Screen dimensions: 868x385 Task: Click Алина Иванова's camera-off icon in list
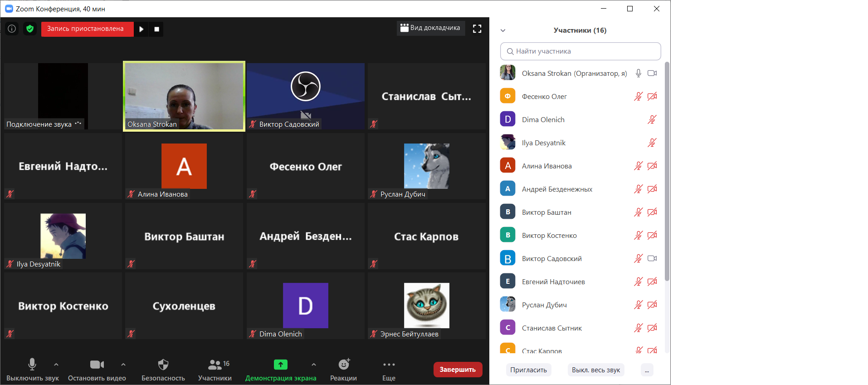(x=652, y=166)
